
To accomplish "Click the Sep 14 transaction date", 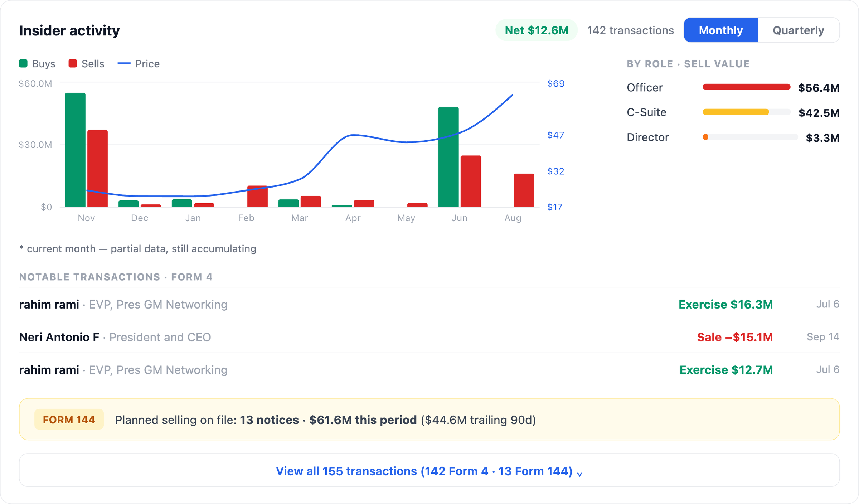I will 823,337.
